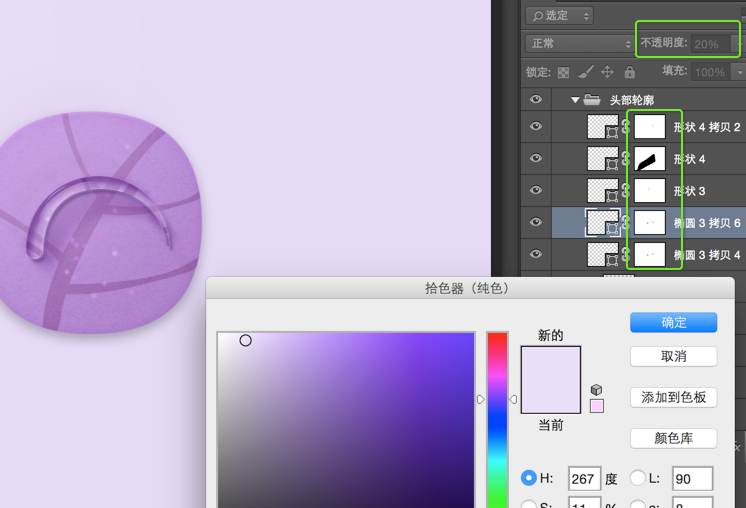This screenshot has width=746, height=508.
Task: Open 颜色库 color libraries
Action: (x=673, y=438)
